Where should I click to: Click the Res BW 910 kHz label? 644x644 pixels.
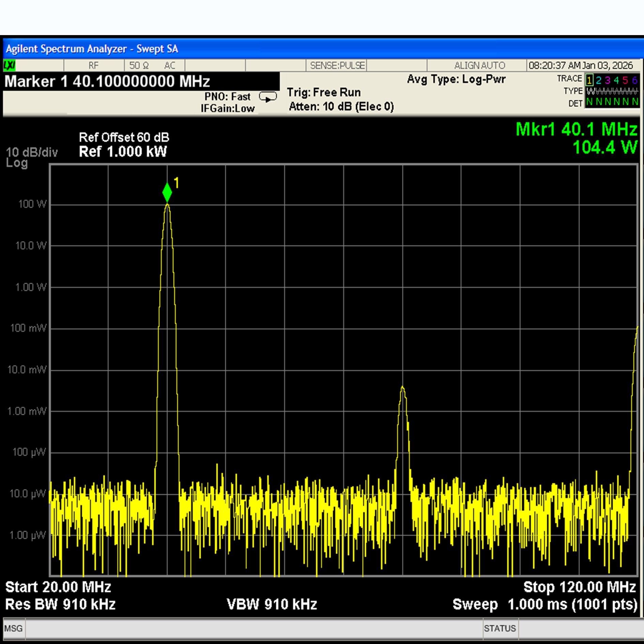pyautogui.click(x=60, y=604)
